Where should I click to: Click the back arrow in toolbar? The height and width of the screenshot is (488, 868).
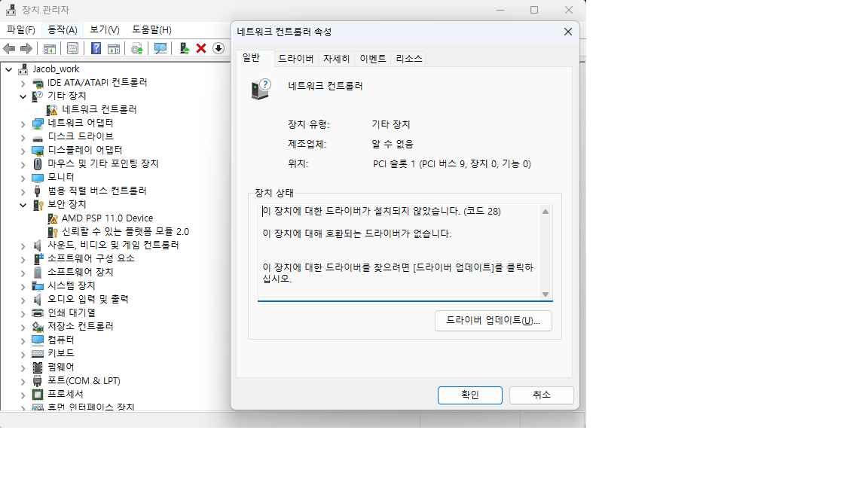(9, 49)
